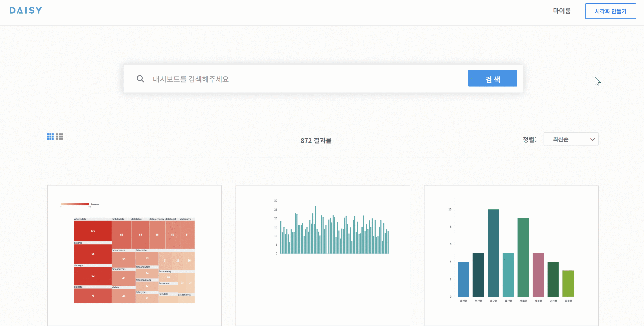Switch to list view layout
This screenshot has width=644, height=326.
(60, 137)
